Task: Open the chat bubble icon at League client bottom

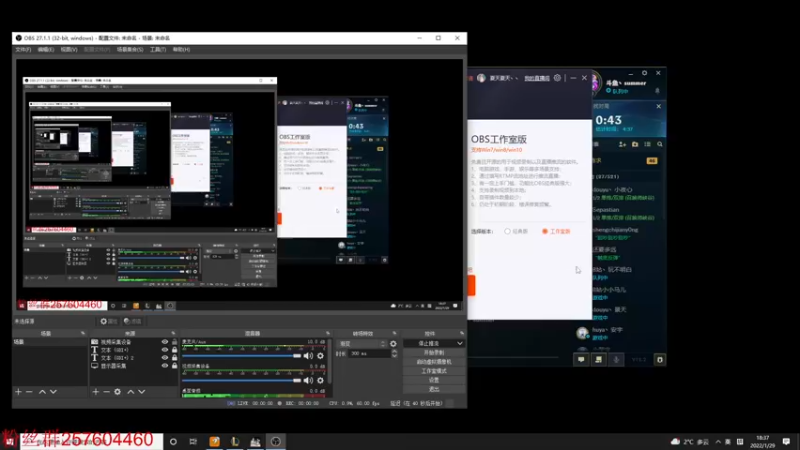Action: tap(581, 360)
